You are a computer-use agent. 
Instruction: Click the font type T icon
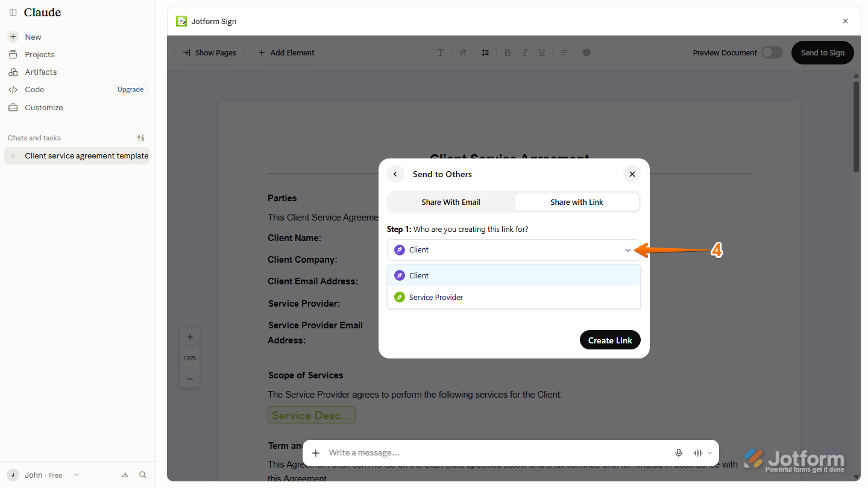point(441,52)
